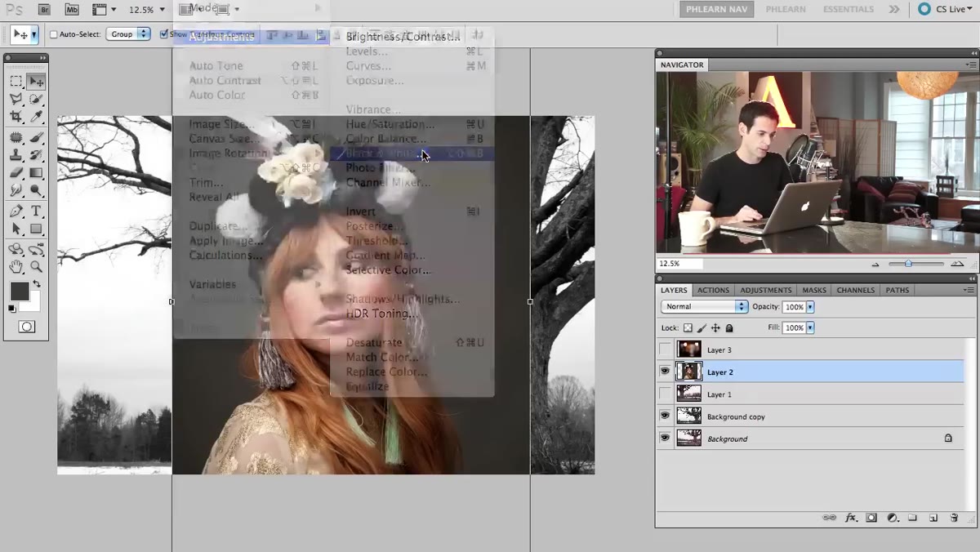Viewport: 980px width, 552px height.
Task: Select the Eraser tool
Action: [x=16, y=172]
